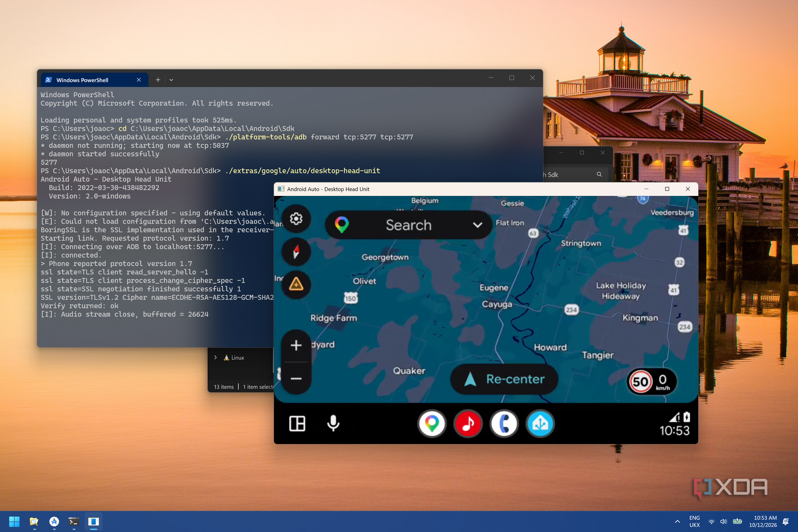This screenshot has height=532, width=798.
Task: Switch to Terminal from the taskbar
Action: pyautogui.click(x=74, y=521)
